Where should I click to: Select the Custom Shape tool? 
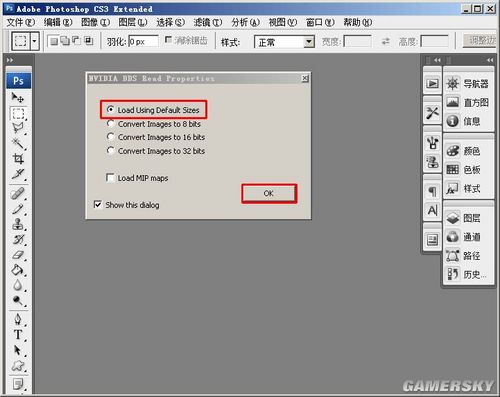(18, 366)
